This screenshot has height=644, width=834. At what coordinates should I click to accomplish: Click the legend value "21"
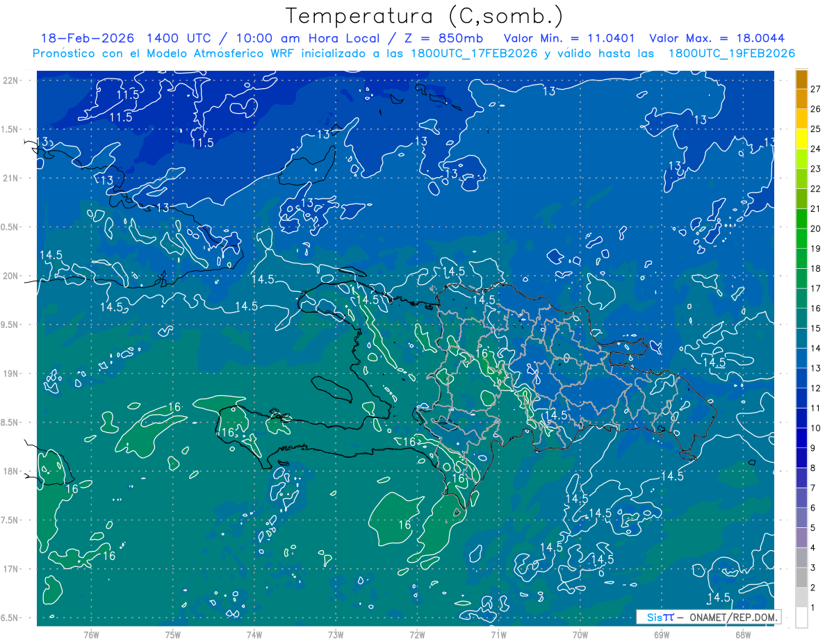[x=816, y=208]
